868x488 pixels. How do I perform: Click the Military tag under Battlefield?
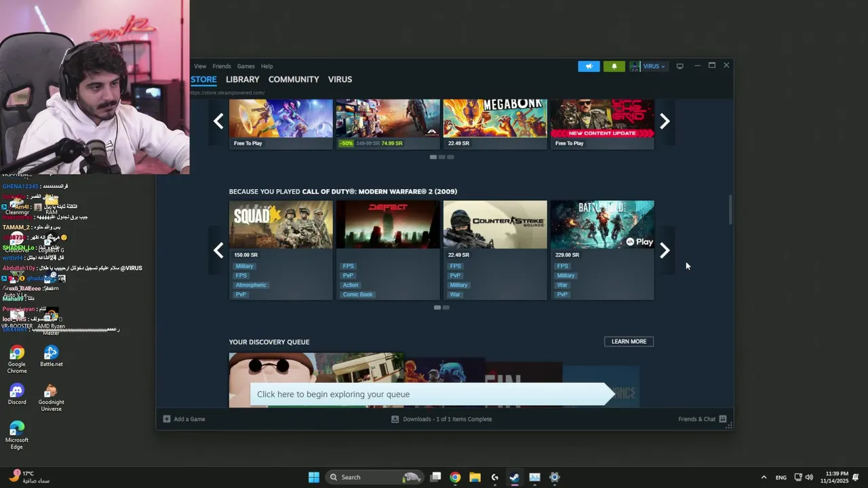pyautogui.click(x=566, y=276)
